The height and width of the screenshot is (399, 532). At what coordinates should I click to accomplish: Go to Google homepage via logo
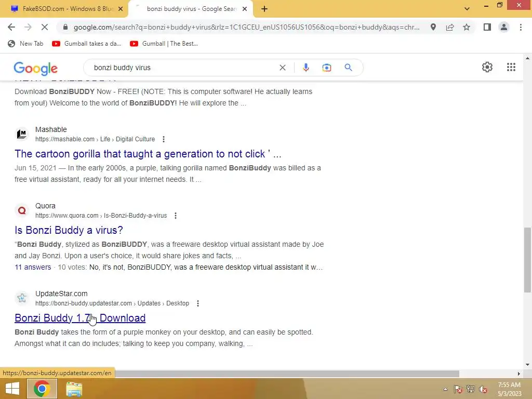point(36,69)
